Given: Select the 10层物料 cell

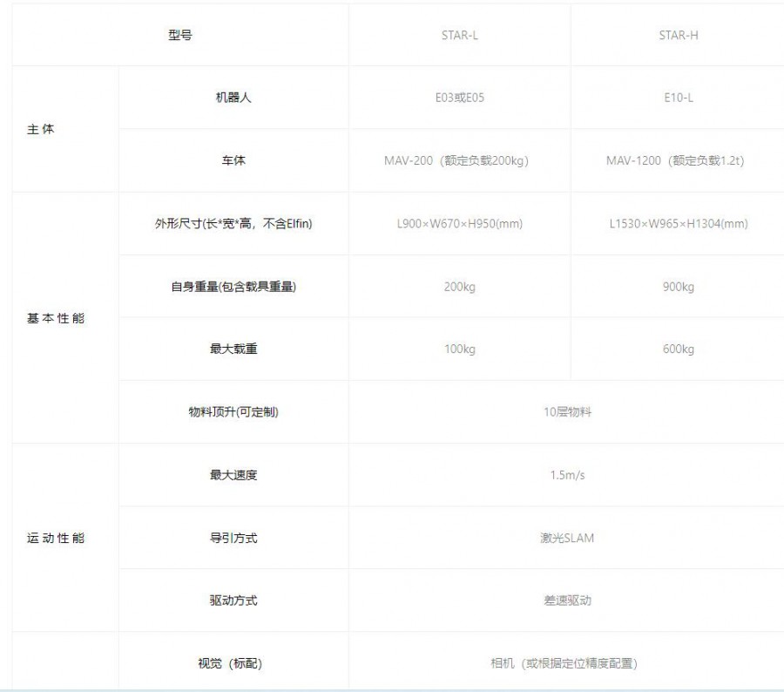Looking at the screenshot, I should click(567, 412).
